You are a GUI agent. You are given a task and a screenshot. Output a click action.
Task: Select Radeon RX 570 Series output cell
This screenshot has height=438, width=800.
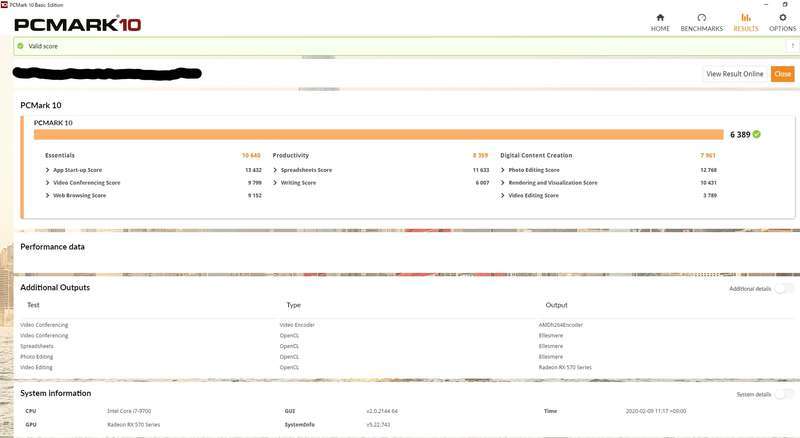[x=565, y=367]
